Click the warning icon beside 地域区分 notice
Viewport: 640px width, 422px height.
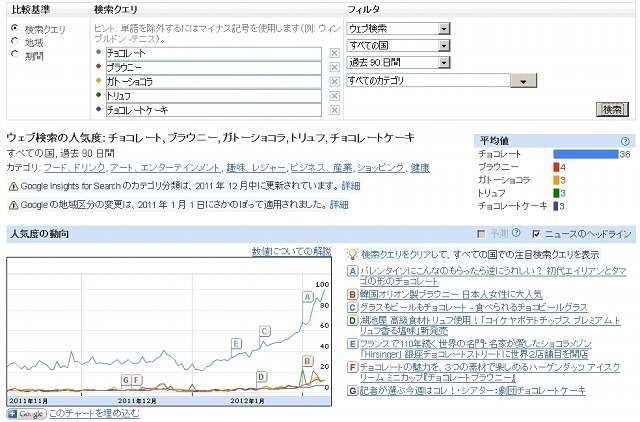click(13, 205)
